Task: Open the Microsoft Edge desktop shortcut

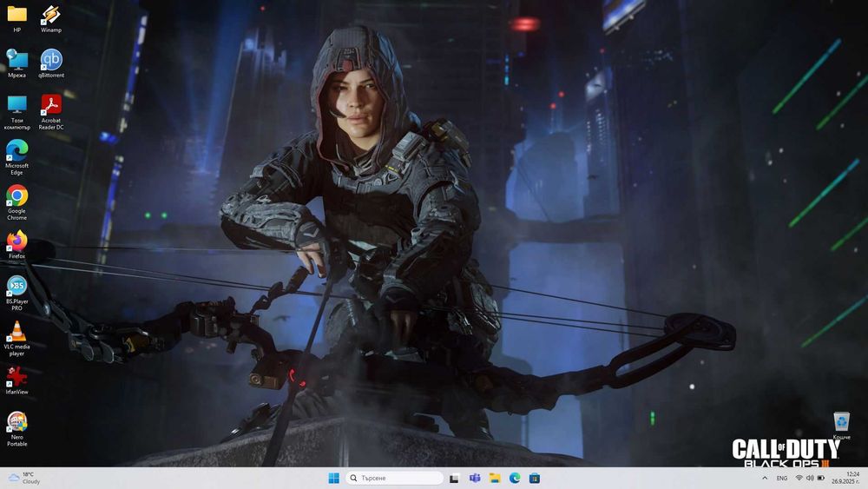Action: tap(16, 150)
